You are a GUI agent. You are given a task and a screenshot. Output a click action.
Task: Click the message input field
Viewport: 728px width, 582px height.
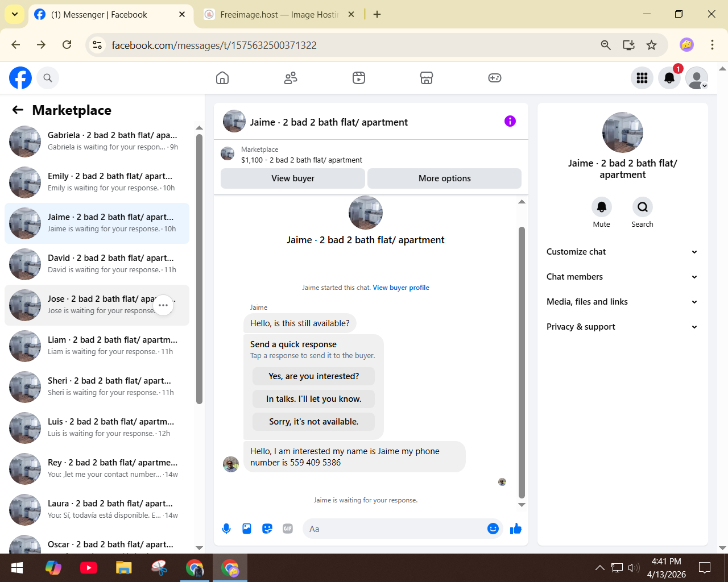coord(395,529)
